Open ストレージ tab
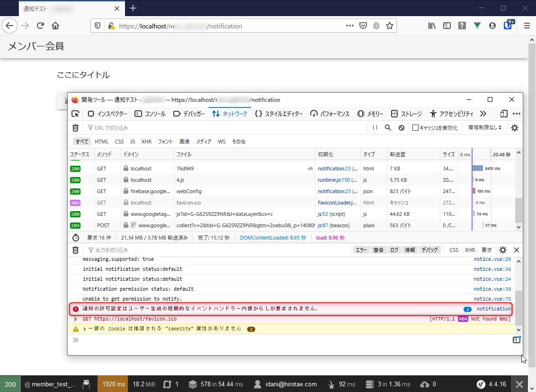This screenshot has height=392, width=536. coord(406,114)
